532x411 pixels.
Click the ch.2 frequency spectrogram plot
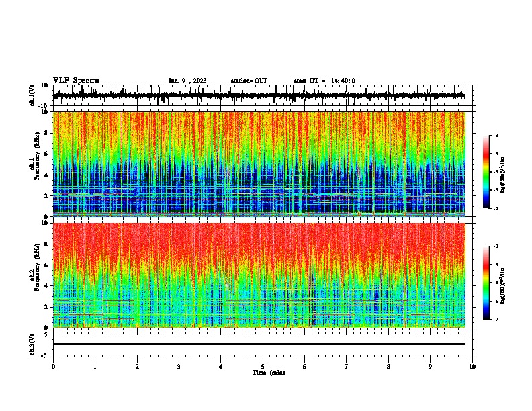(259, 275)
